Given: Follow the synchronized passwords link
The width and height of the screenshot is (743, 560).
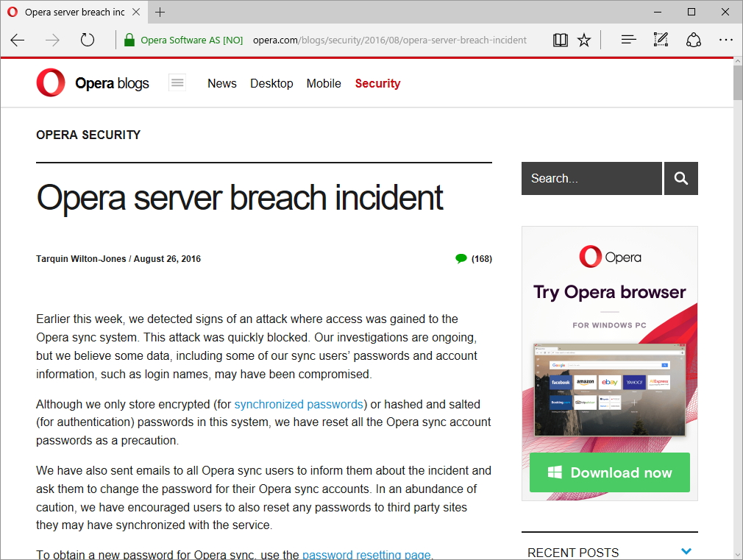Looking at the screenshot, I should (x=298, y=404).
